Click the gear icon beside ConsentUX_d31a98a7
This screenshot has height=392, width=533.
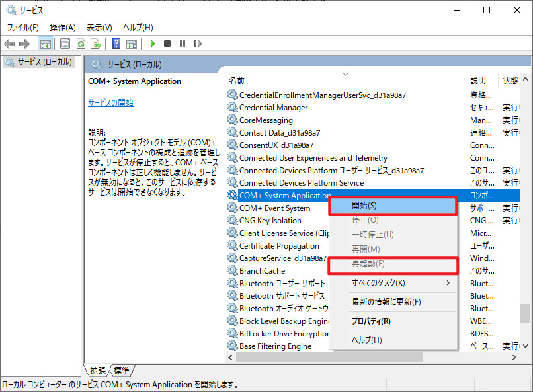coord(233,145)
